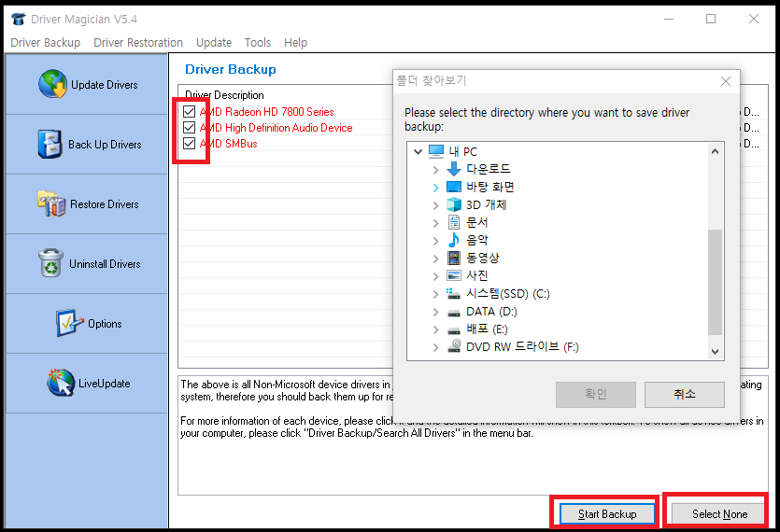This screenshot has height=532, width=780.
Task: Click the 바탕 화면 desktop icon
Action: 454,187
